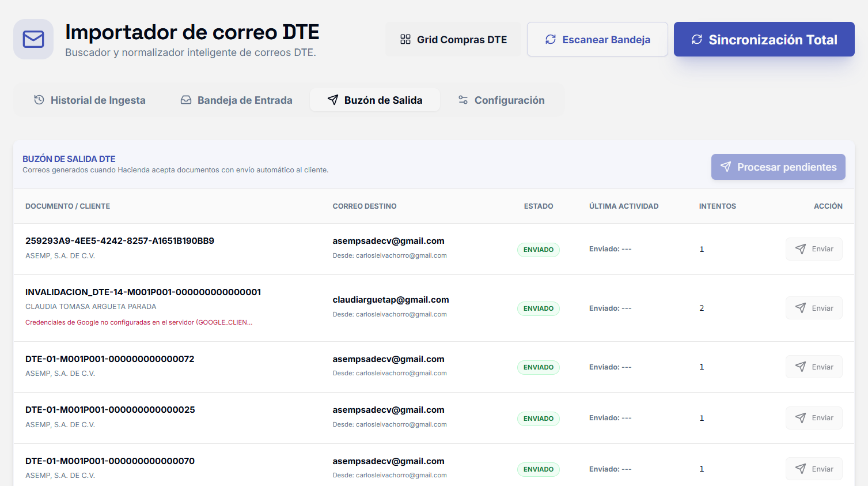Click client name CLAUDIA TOMASA ARGUETA PARADA
The height and width of the screenshot is (486, 868).
(91, 307)
